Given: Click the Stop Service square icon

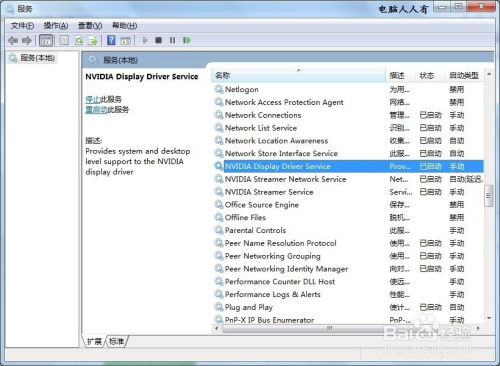Looking at the screenshot, I should (159, 40).
